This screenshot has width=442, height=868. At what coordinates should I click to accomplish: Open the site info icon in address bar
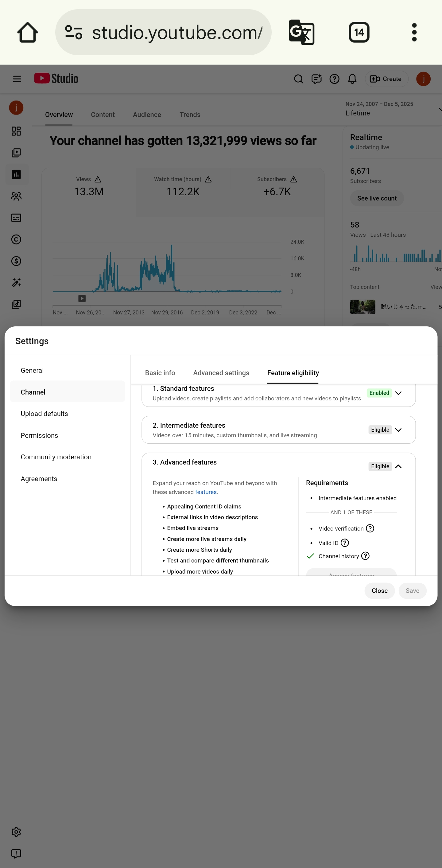pyautogui.click(x=73, y=32)
